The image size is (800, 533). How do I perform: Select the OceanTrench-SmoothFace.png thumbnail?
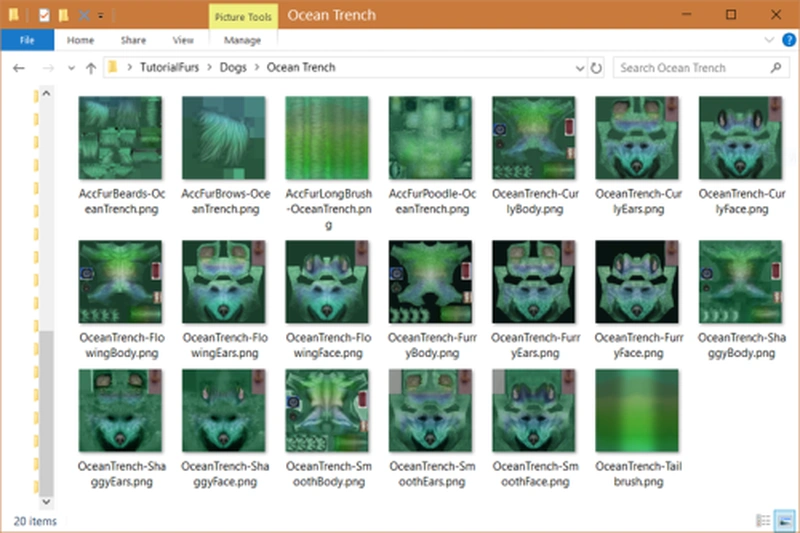[x=534, y=411]
